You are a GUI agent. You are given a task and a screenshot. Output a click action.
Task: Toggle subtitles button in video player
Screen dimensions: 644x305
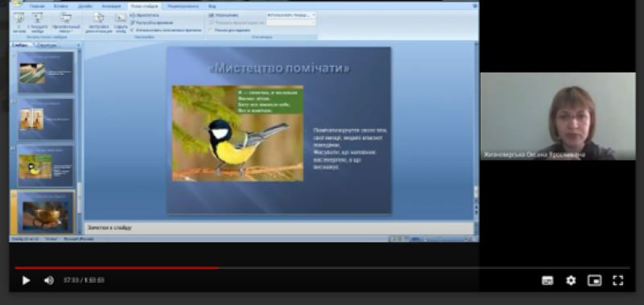click(547, 280)
